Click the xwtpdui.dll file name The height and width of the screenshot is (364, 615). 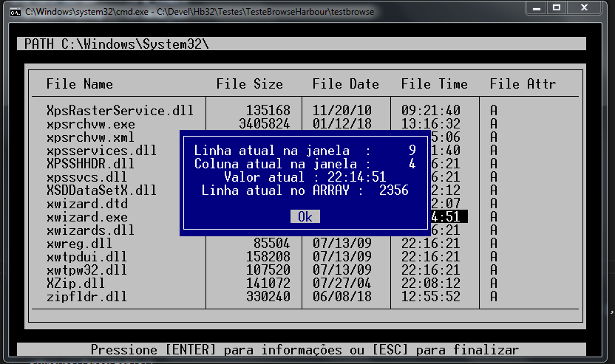click(x=86, y=257)
